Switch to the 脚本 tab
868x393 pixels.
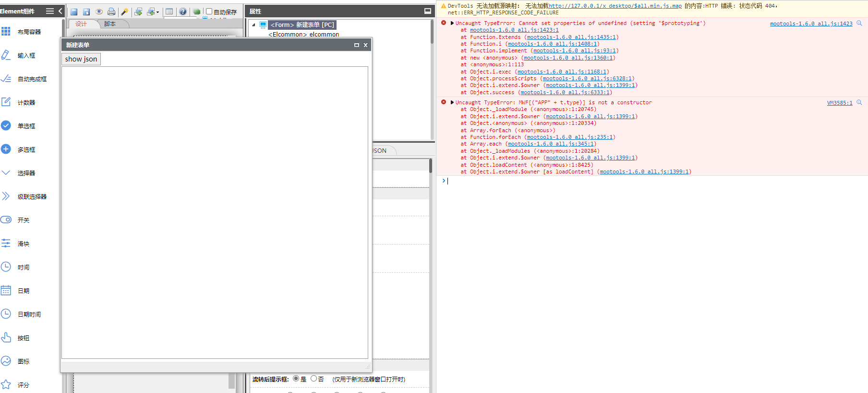110,24
